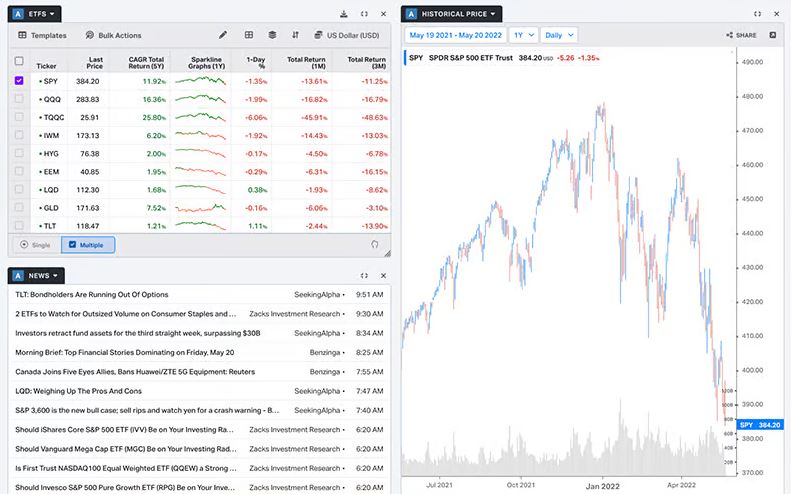The height and width of the screenshot is (494, 791).
Task: Click the layers stack icon in ETFs toolbar
Action: click(x=272, y=35)
